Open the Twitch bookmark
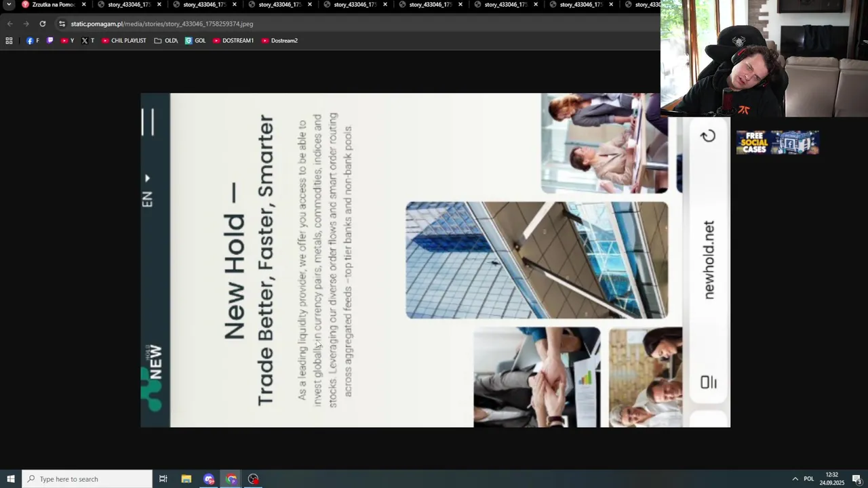The image size is (868, 488). (x=50, y=41)
